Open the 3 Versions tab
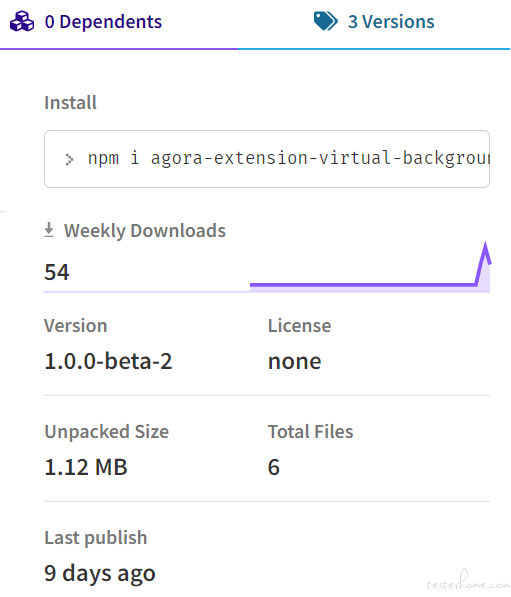The height and width of the screenshot is (597, 511). [374, 24]
